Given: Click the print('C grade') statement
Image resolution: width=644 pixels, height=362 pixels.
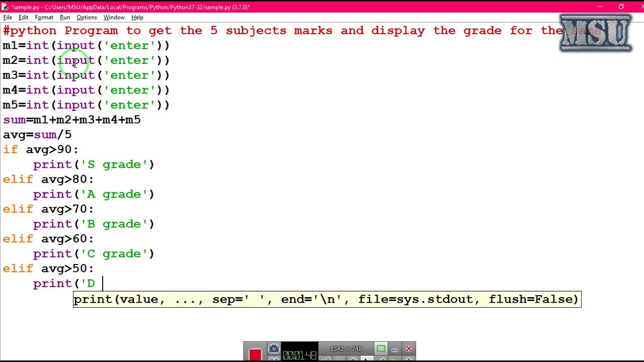Looking at the screenshot, I should [x=94, y=254].
